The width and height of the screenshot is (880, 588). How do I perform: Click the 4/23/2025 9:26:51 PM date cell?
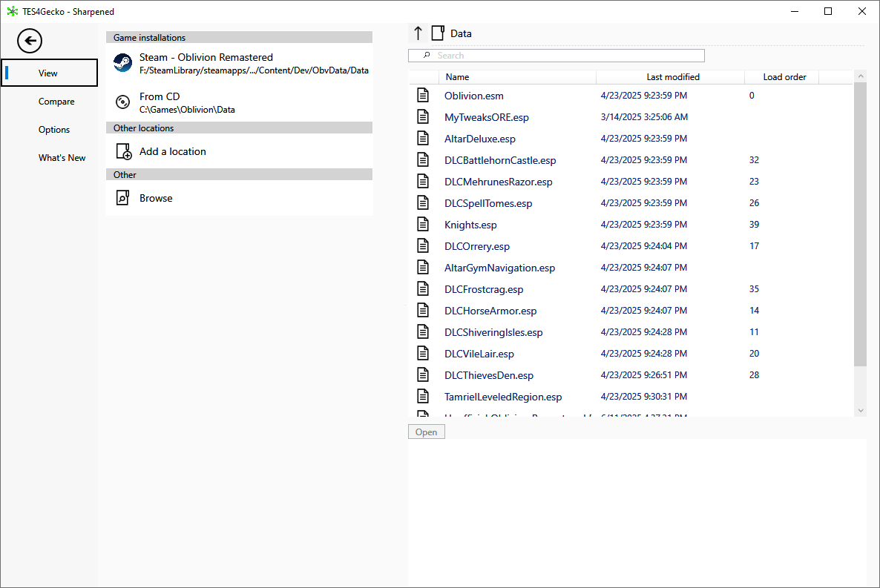click(644, 374)
